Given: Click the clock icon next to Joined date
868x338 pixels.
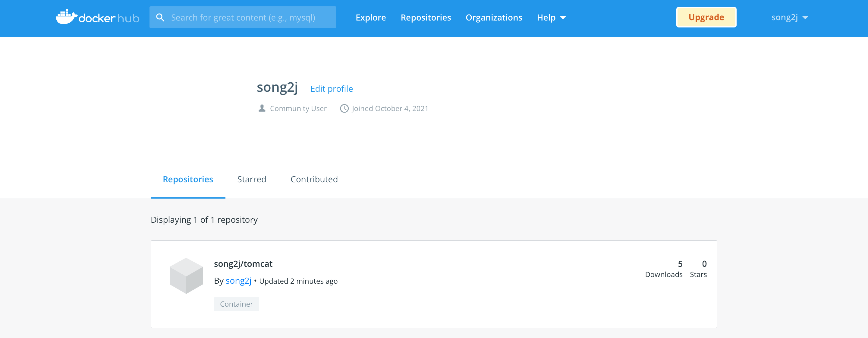Looking at the screenshot, I should click(x=344, y=108).
